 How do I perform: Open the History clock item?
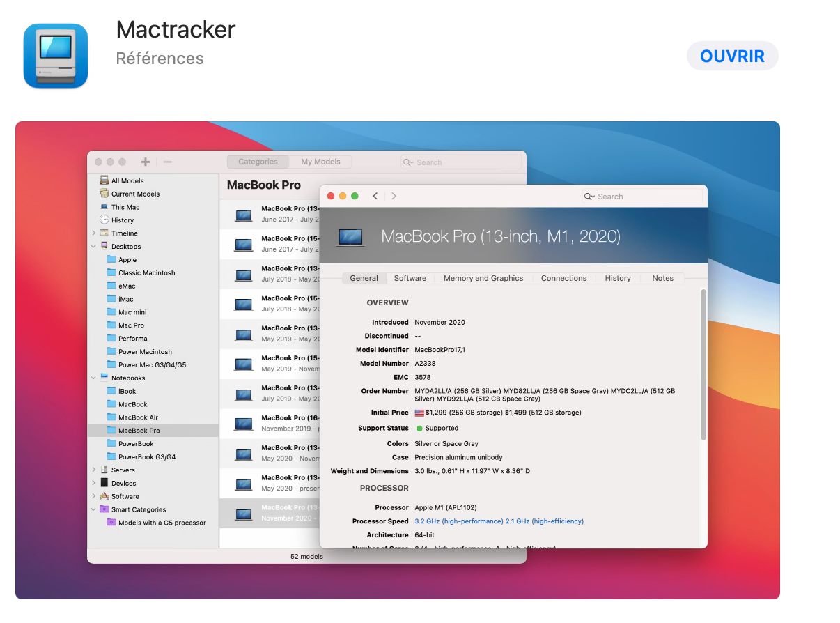104,220
